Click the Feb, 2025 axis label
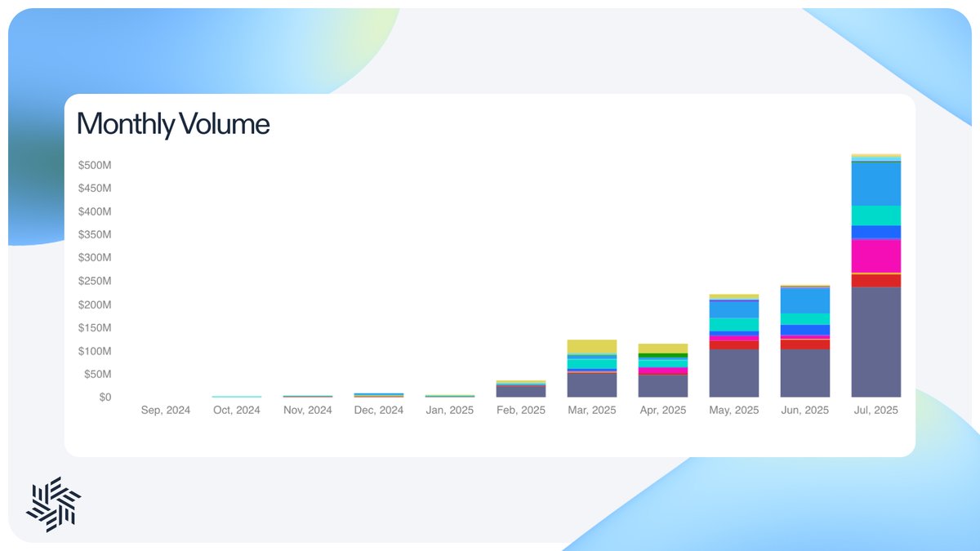The width and height of the screenshot is (980, 551). (520, 410)
